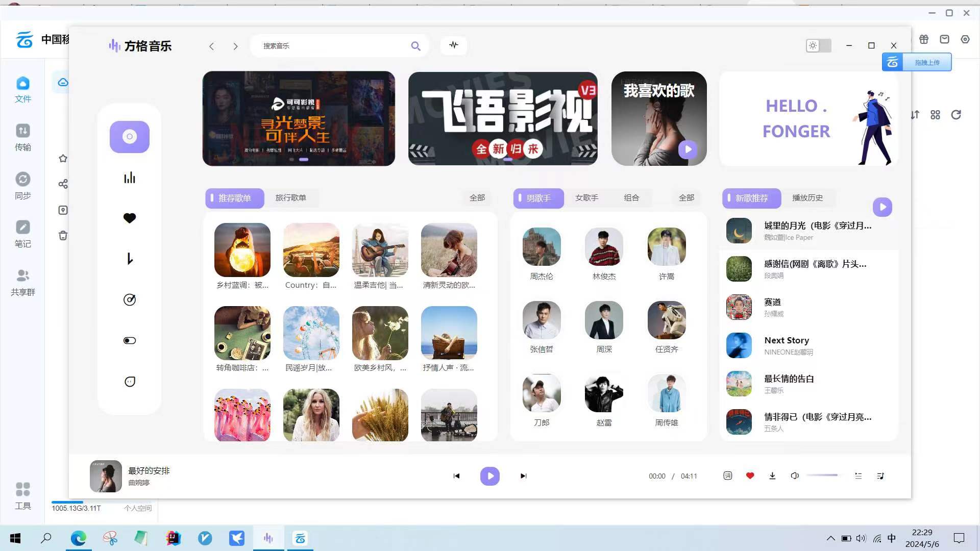This screenshot has width=980, height=551.
Task: Switch to the 旅行歌单 tab
Action: pyautogui.click(x=291, y=198)
